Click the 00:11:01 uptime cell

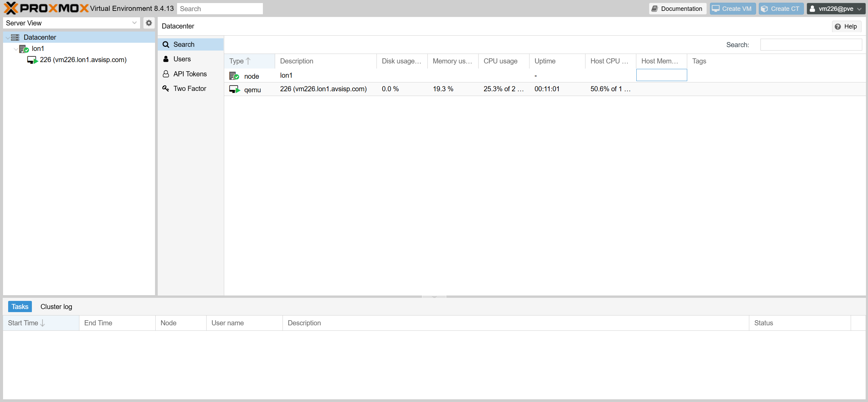pyautogui.click(x=557, y=89)
